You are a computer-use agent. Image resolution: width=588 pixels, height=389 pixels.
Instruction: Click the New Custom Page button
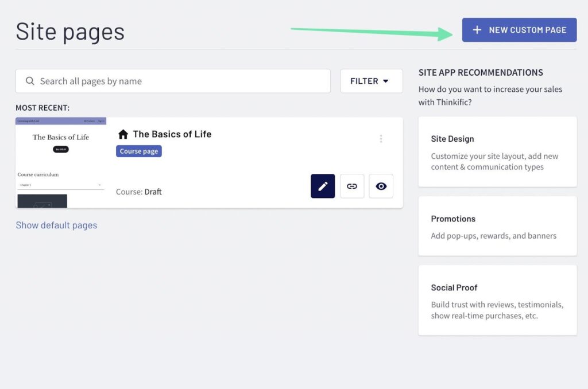pos(519,30)
